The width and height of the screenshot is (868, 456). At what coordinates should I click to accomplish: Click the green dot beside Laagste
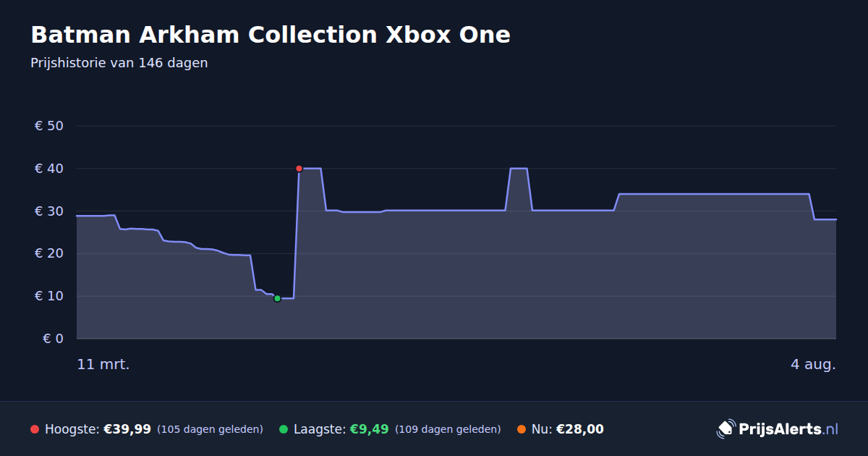[284, 429]
